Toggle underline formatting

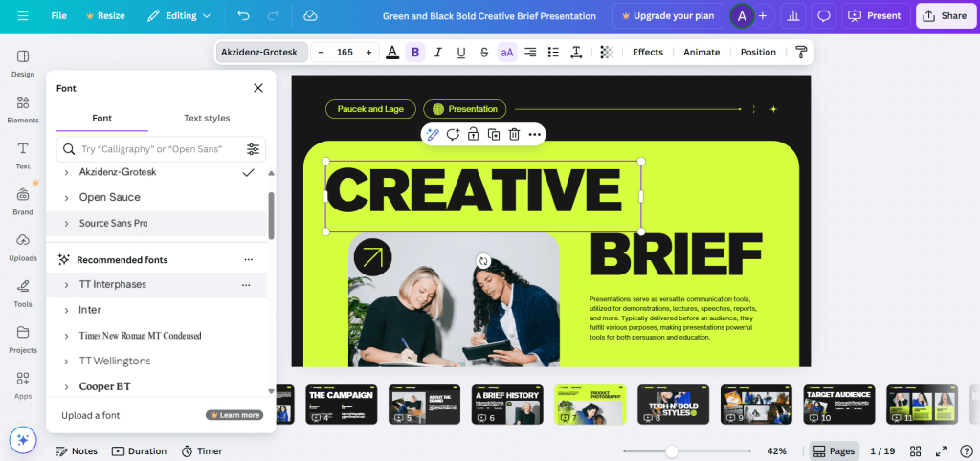coord(461,53)
